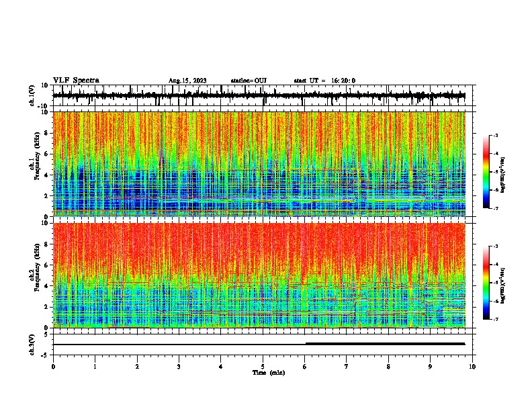
Task: Click the time axis tick label 0
Action: coord(53,367)
